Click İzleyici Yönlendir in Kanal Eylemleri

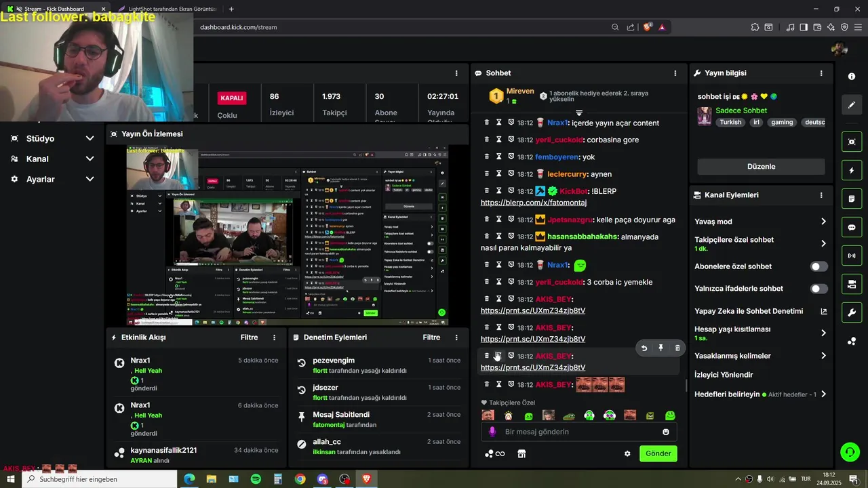[x=724, y=375]
